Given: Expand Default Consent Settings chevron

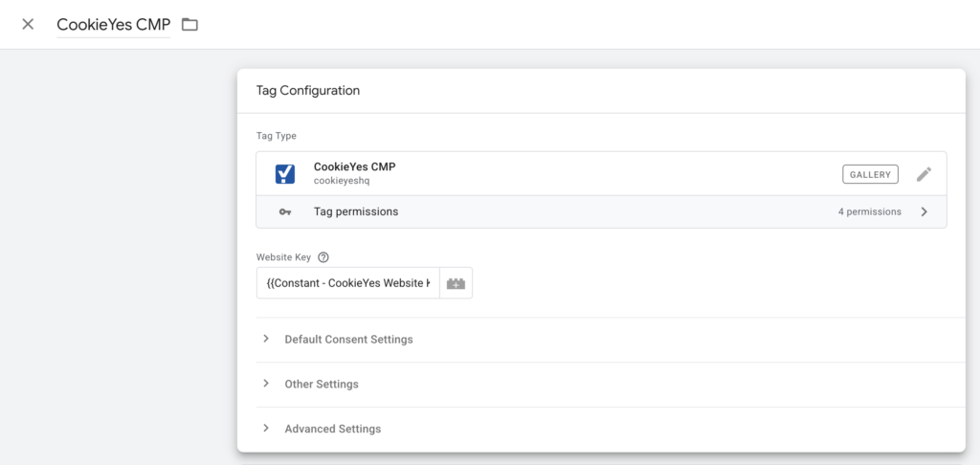Looking at the screenshot, I should tap(266, 339).
